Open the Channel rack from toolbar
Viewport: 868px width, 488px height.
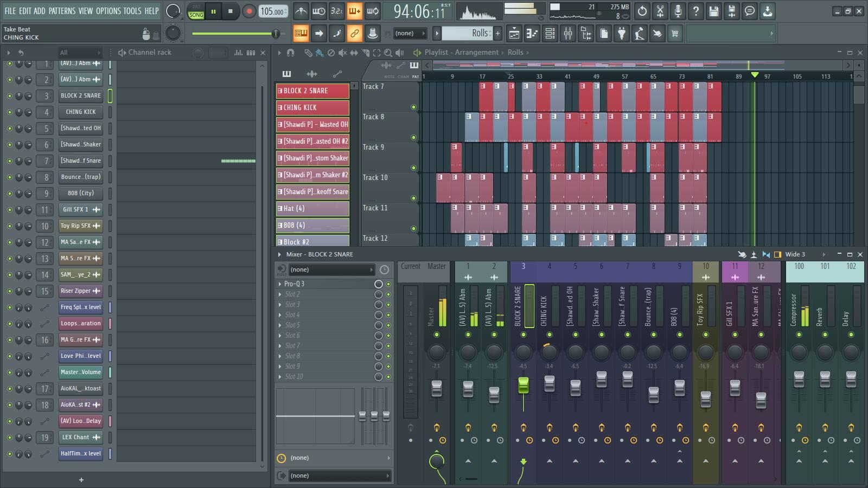pos(550,34)
